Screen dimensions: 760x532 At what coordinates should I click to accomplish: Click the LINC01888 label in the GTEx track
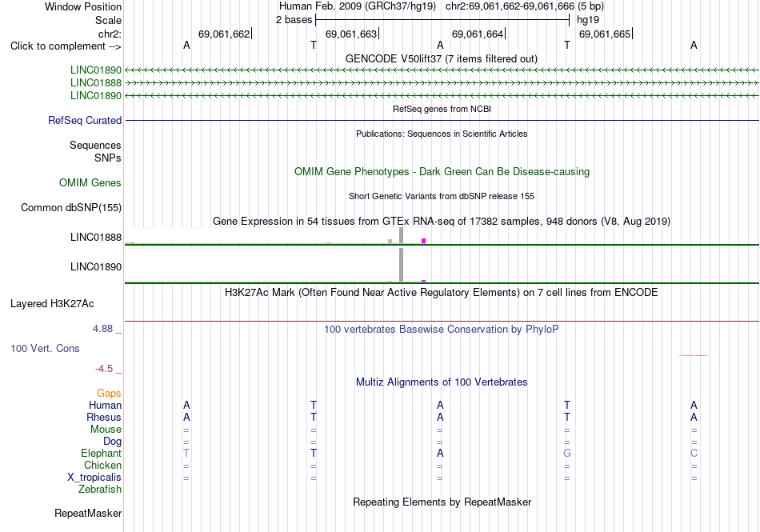tap(96, 237)
